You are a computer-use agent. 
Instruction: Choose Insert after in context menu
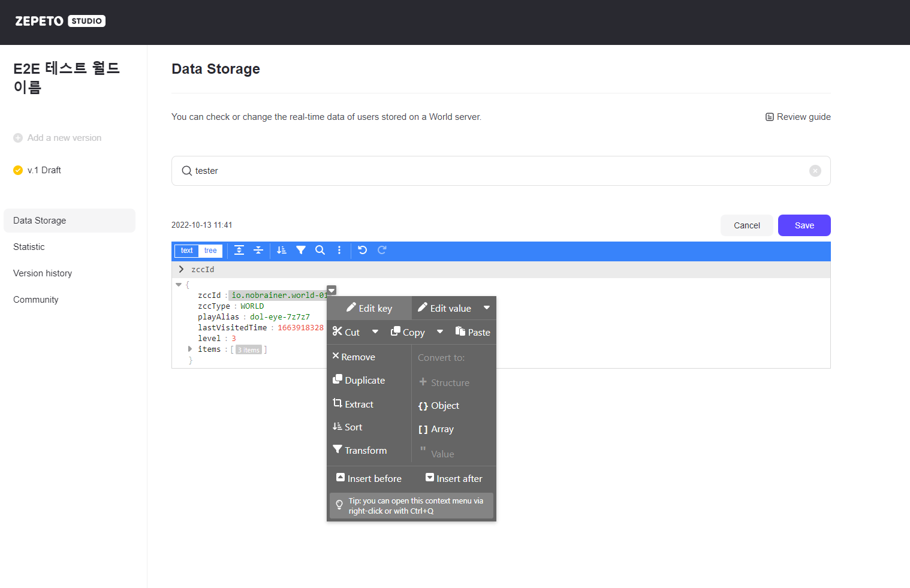454,478
